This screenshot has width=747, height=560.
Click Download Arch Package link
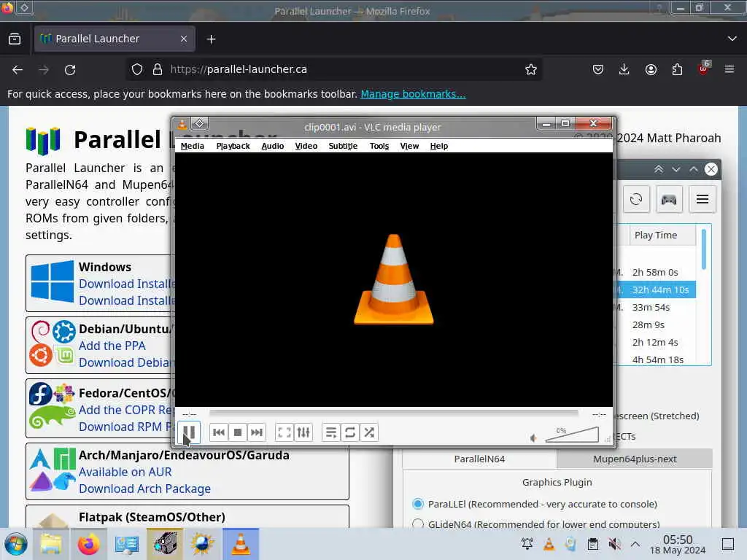coord(145,489)
